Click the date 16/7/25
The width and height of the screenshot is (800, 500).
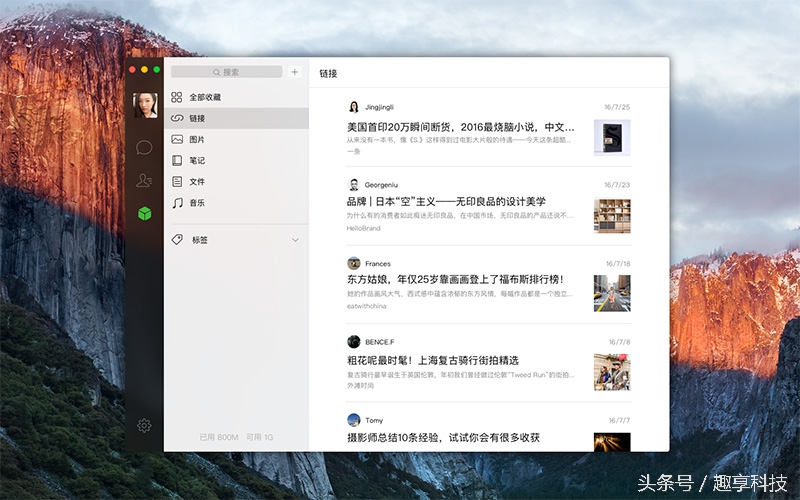[x=617, y=107]
